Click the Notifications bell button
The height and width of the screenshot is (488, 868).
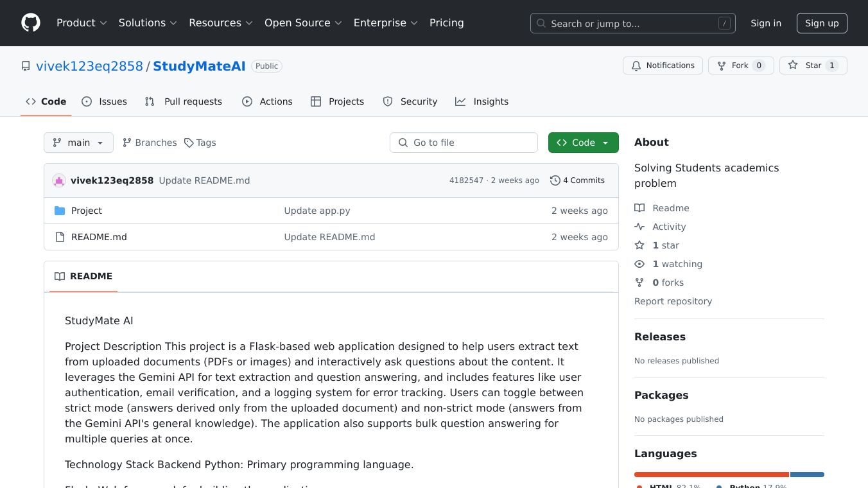(663, 65)
